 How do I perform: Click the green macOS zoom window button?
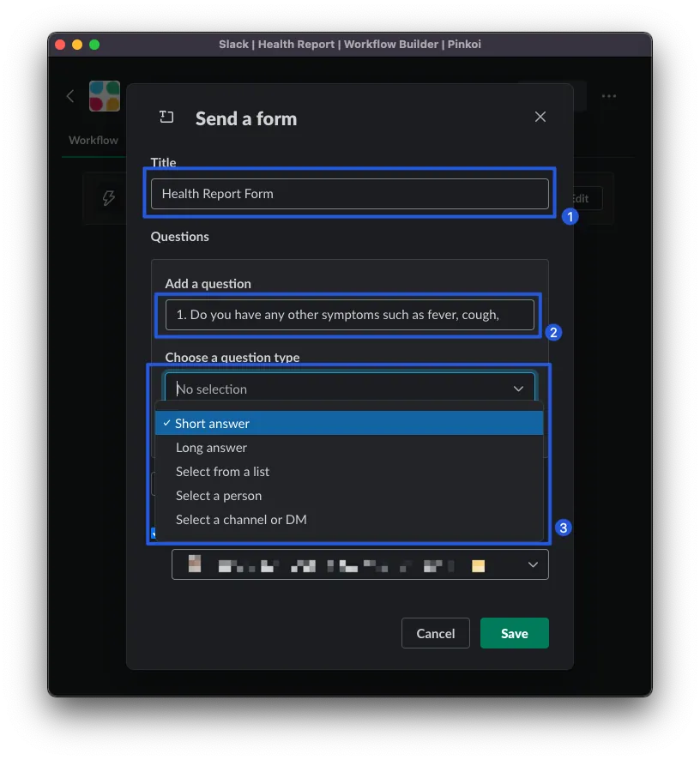(94, 45)
